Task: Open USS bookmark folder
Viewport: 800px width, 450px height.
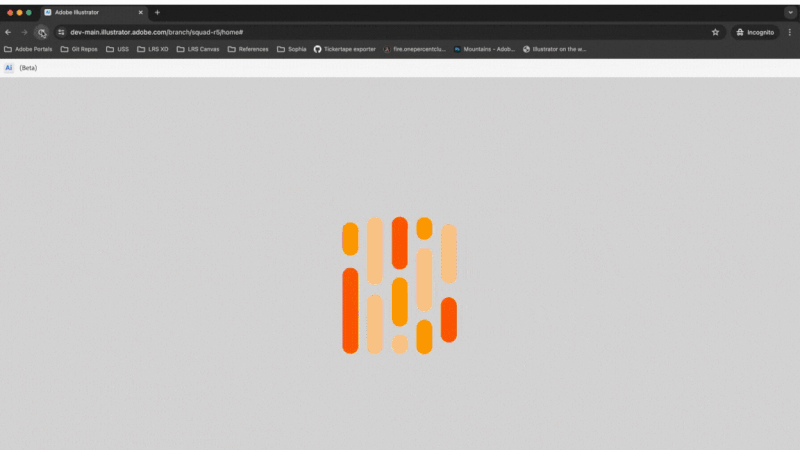Action: tap(117, 49)
